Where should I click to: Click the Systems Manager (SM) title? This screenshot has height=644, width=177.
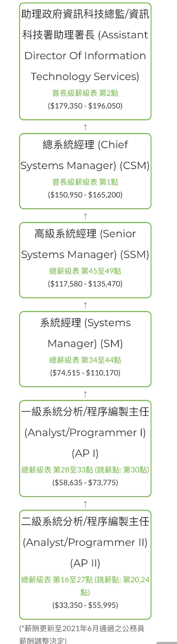pos(85,333)
